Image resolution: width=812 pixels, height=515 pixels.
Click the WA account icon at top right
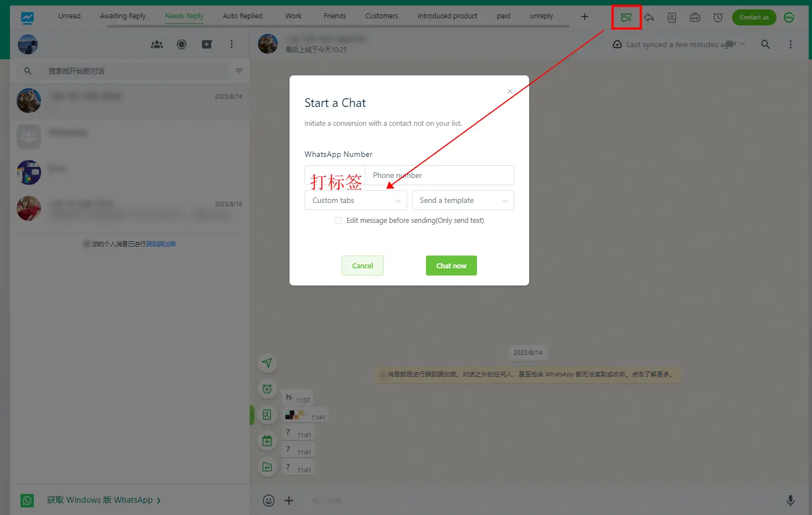(x=789, y=17)
